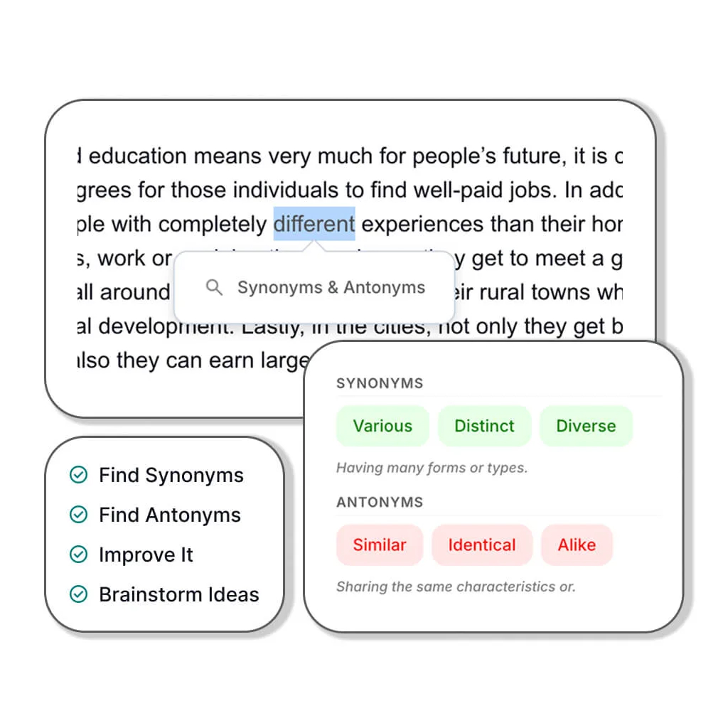Toggle the Find Antonyms option
728x728 pixels.
point(169,514)
